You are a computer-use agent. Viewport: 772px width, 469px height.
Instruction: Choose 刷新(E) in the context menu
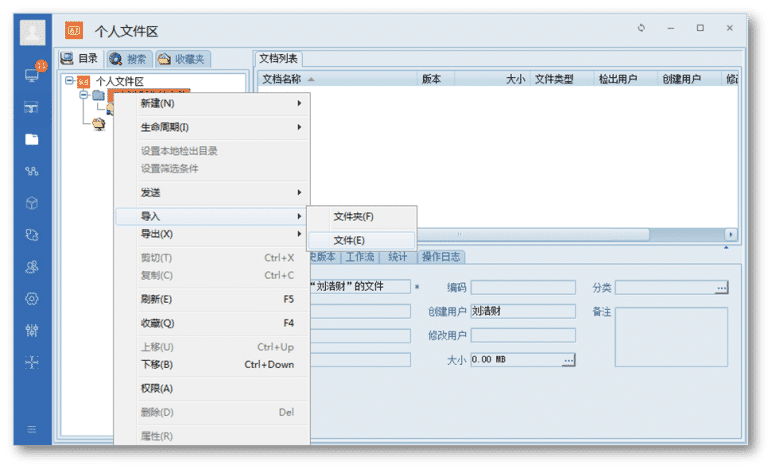(212, 299)
